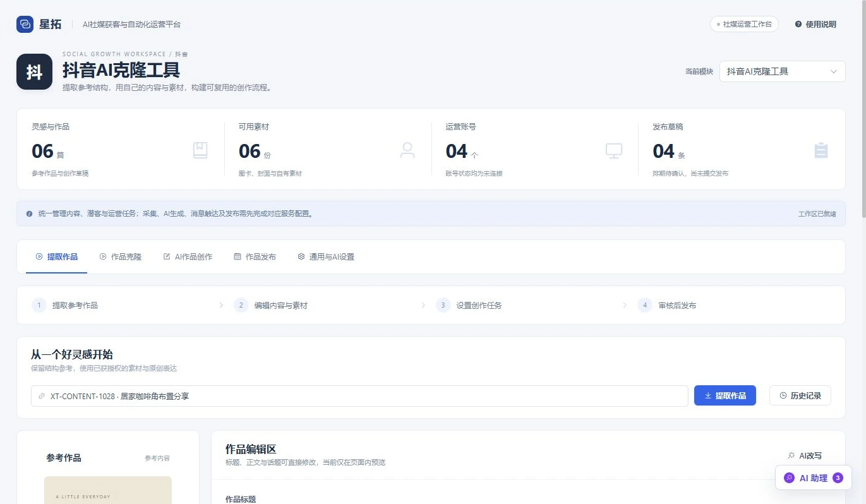Image resolution: width=866 pixels, height=504 pixels.
Task: Click the bookmark icon in 灵感与作品 card
Action: pos(200,150)
